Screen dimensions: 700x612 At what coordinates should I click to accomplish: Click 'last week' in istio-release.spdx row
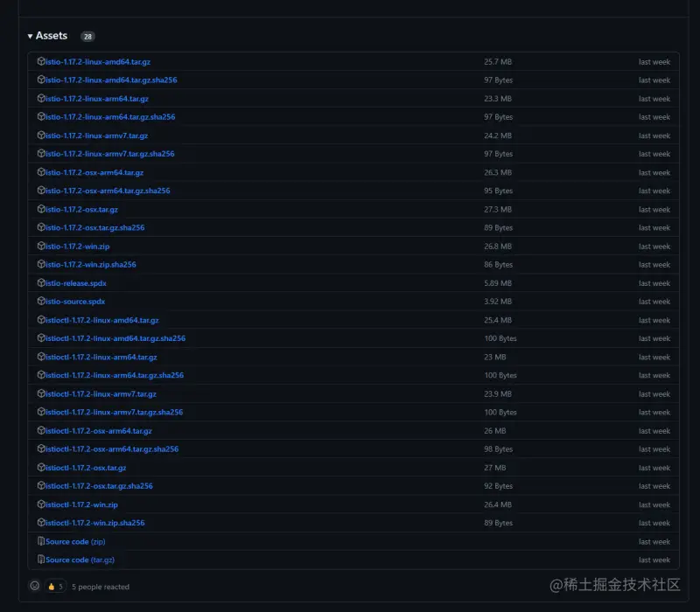654,284
